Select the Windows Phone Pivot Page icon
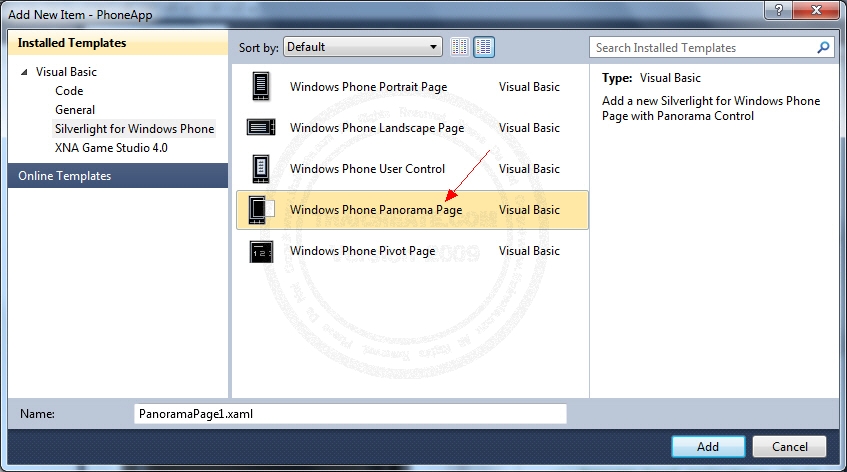 click(261, 252)
